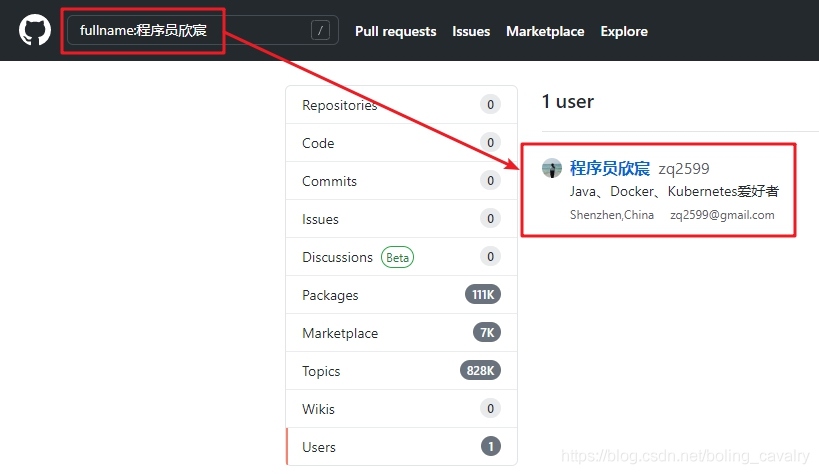Open Explore in the top navigation

(x=624, y=31)
